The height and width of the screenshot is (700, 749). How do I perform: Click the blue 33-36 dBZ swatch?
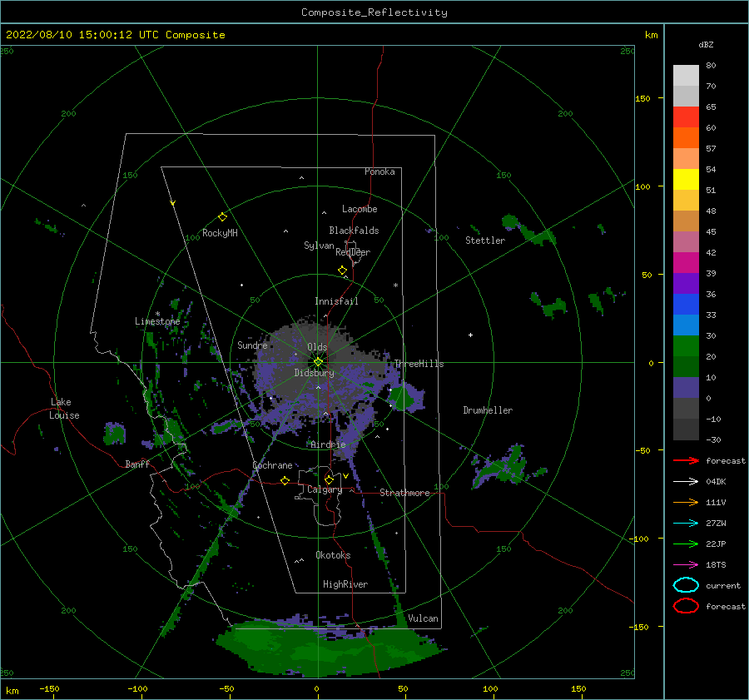pos(686,305)
